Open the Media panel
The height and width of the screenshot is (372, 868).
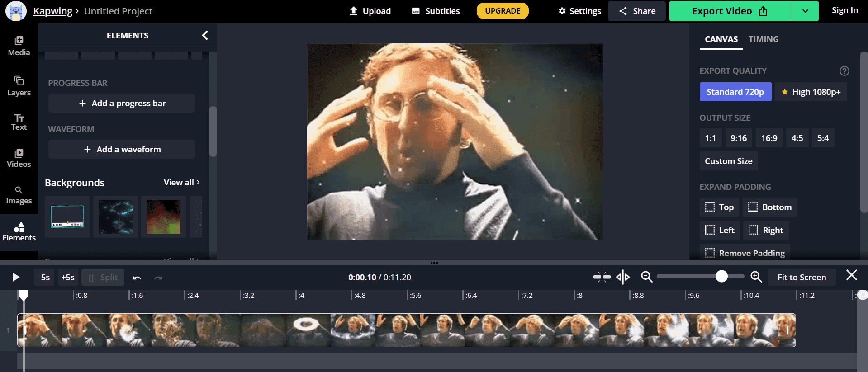point(19,46)
